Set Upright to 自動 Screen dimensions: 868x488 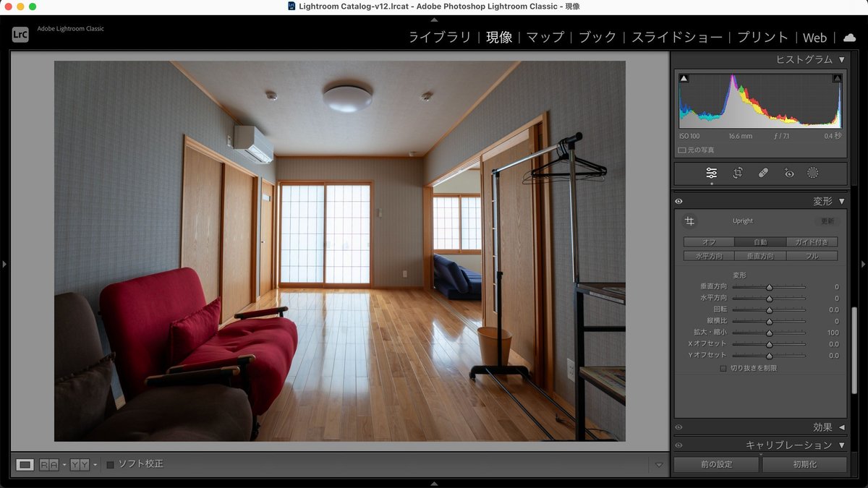tap(760, 242)
